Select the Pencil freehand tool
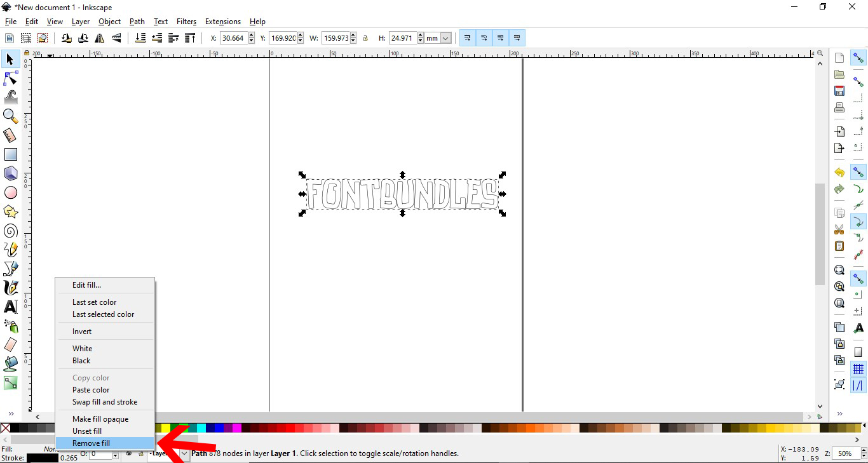Viewport: 868px width, 463px height. point(10,250)
